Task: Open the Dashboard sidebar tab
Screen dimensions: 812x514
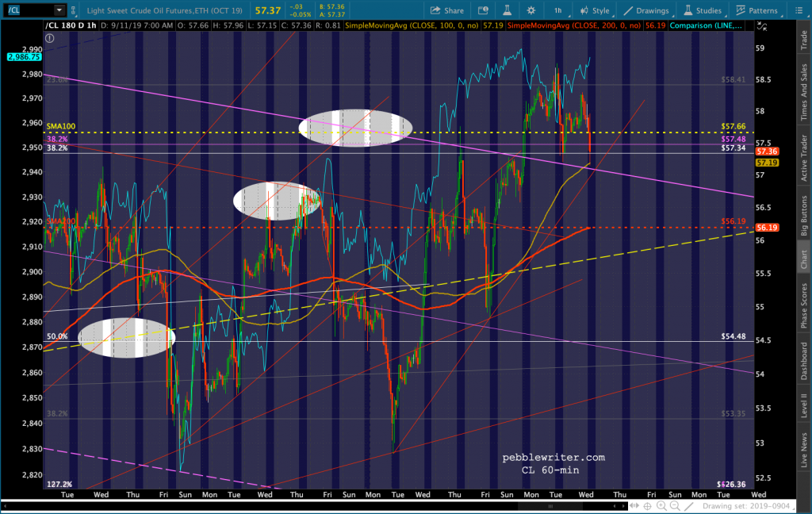Action: click(x=804, y=361)
